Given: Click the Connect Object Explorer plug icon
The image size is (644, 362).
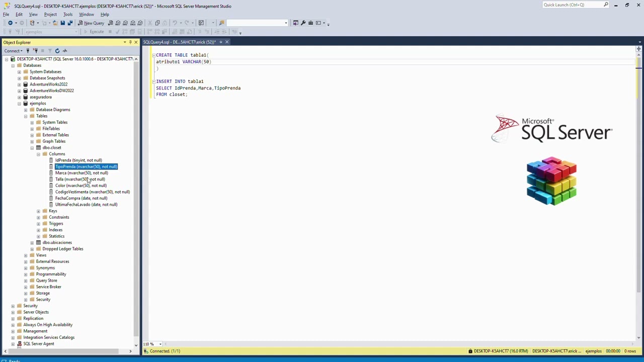Looking at the screenshot, I should coord(28,51).
